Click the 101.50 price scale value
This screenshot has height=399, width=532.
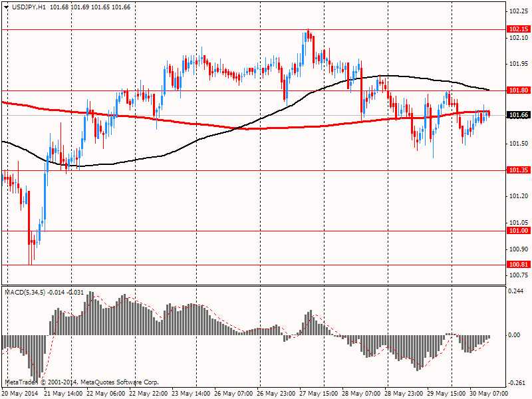[x=519, y=144]
